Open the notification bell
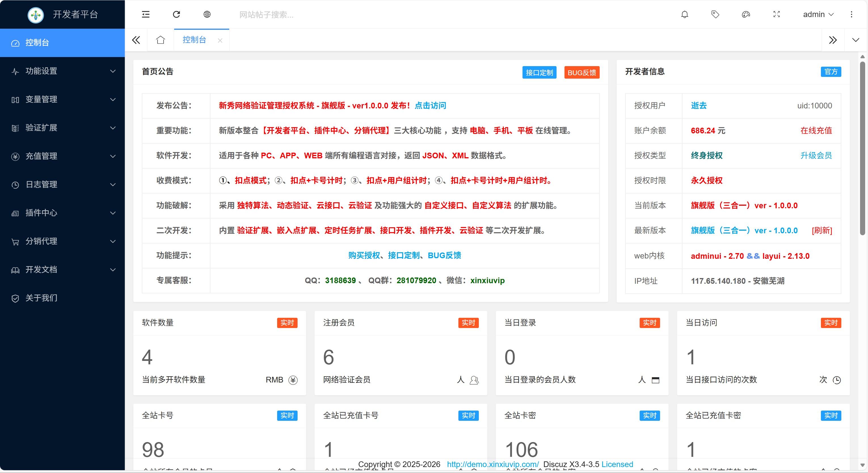Screen dimensions: 868x473 pyautogui.click(x=684, y=14)
